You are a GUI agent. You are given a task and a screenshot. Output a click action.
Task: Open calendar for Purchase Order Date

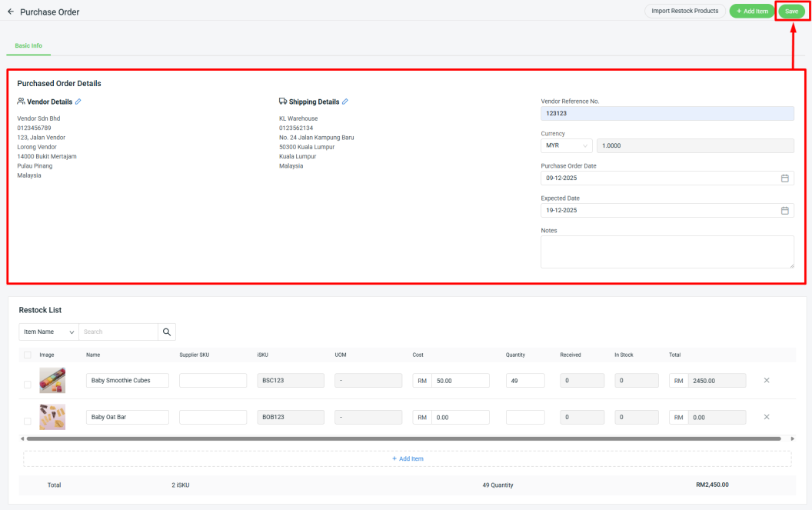(x=784, y=178)
